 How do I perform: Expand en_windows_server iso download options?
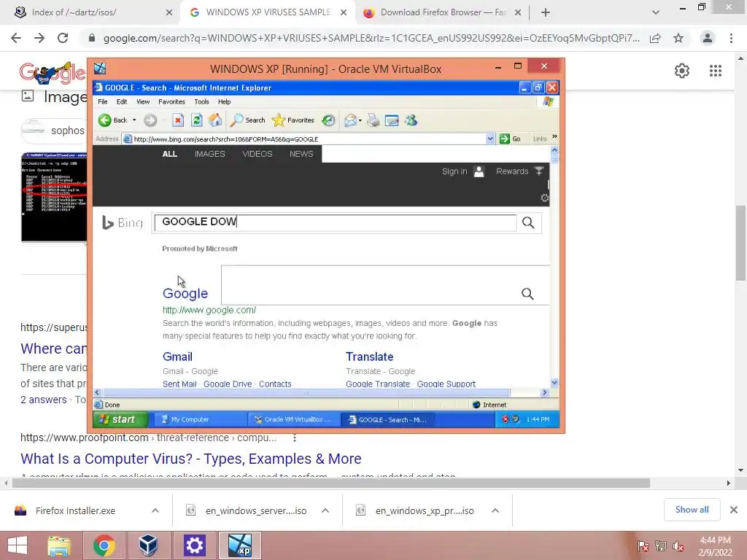click(325, 510)
